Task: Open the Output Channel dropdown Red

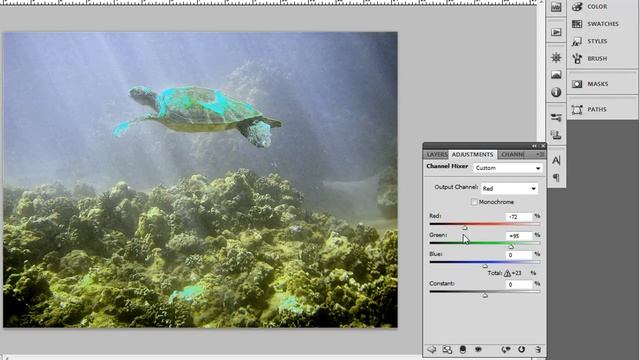Action: (x=509, y=189)
